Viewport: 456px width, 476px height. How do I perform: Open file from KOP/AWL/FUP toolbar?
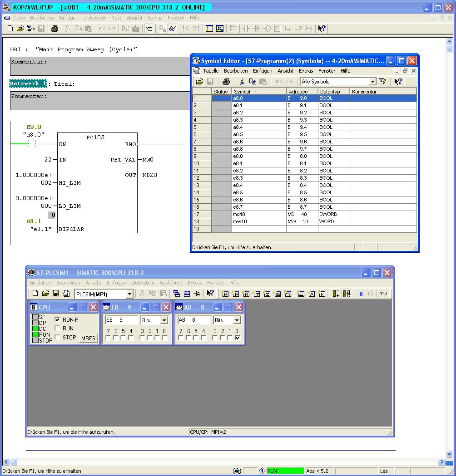20,29
